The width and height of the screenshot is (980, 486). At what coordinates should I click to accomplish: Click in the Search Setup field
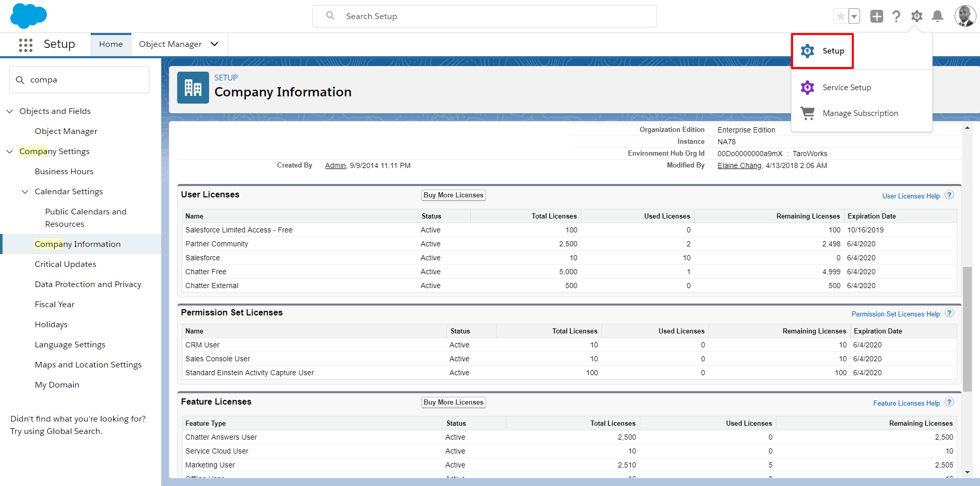pos(485,16)
